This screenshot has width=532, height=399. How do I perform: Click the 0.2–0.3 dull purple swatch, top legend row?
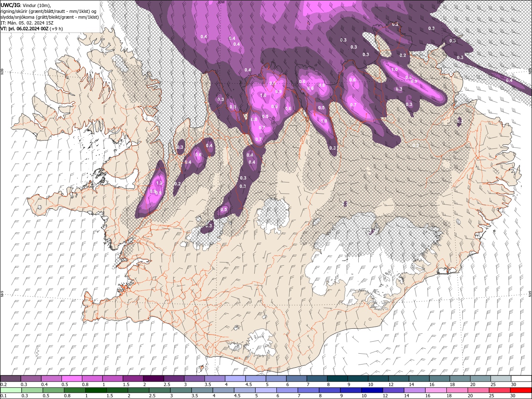click(10, 379)
